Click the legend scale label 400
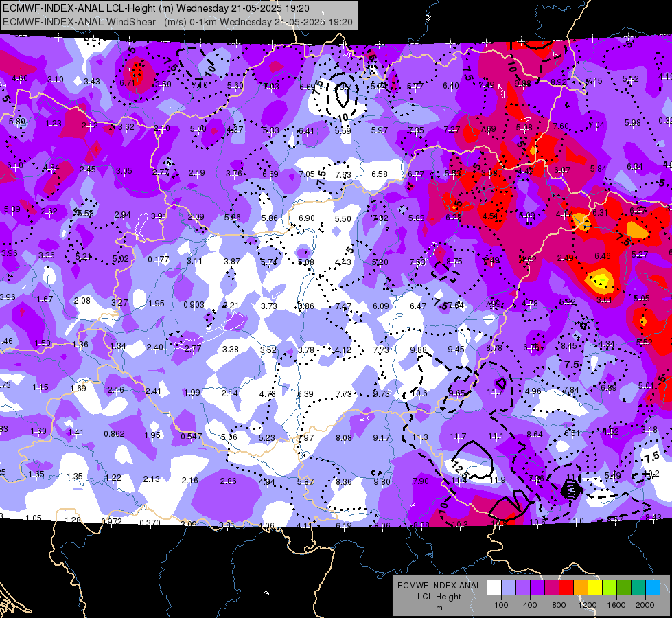 pos(530,605)
